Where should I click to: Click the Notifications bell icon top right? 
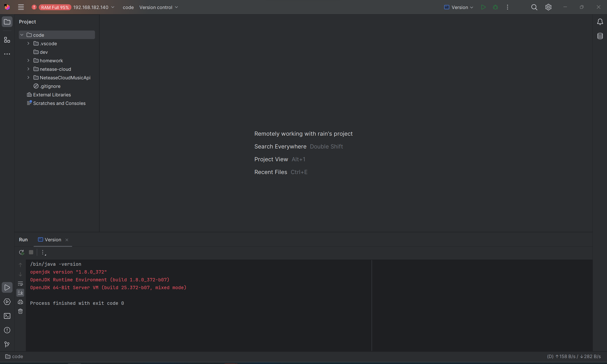click(600, 22)
